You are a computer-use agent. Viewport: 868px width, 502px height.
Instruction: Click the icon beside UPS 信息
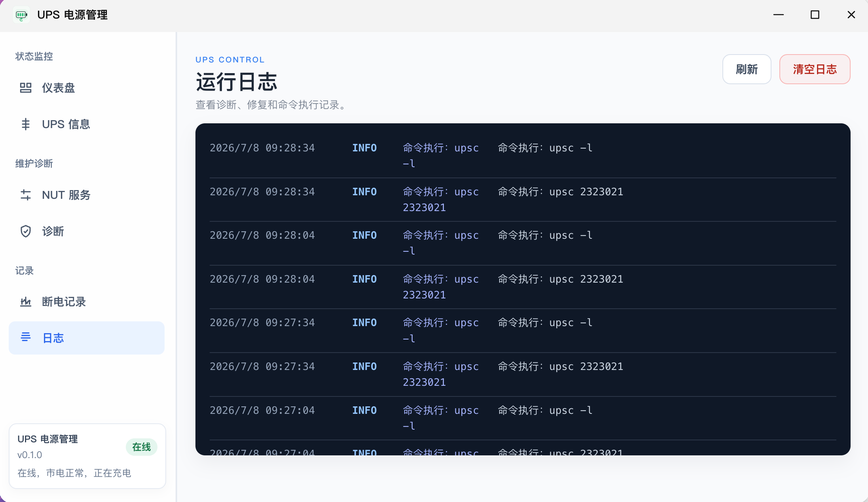(26, 124)
